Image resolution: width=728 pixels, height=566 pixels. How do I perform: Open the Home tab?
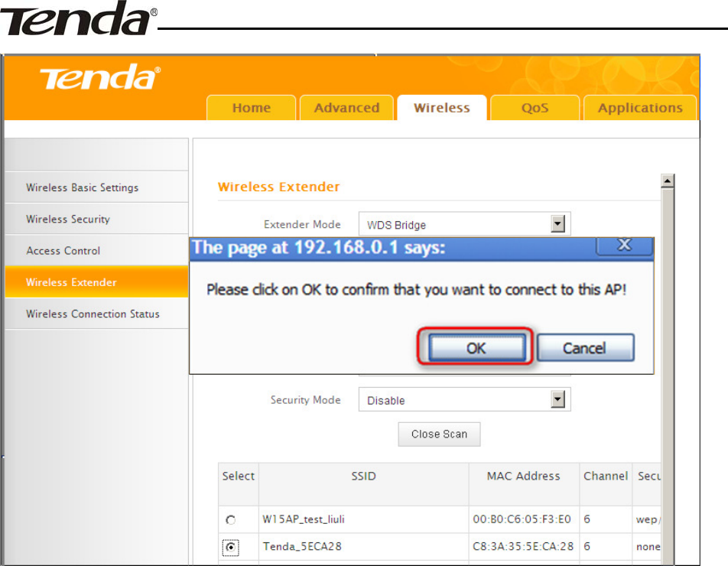(x=251, y=108)
